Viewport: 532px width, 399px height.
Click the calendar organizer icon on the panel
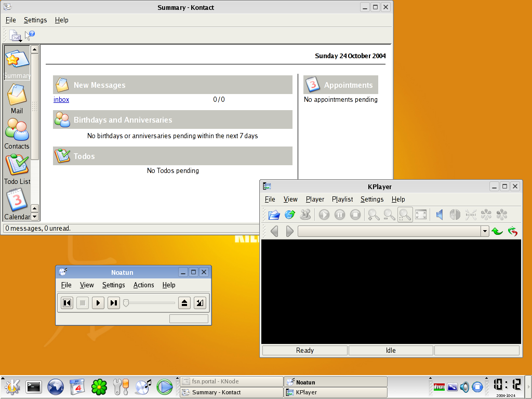tap(77, 387)
